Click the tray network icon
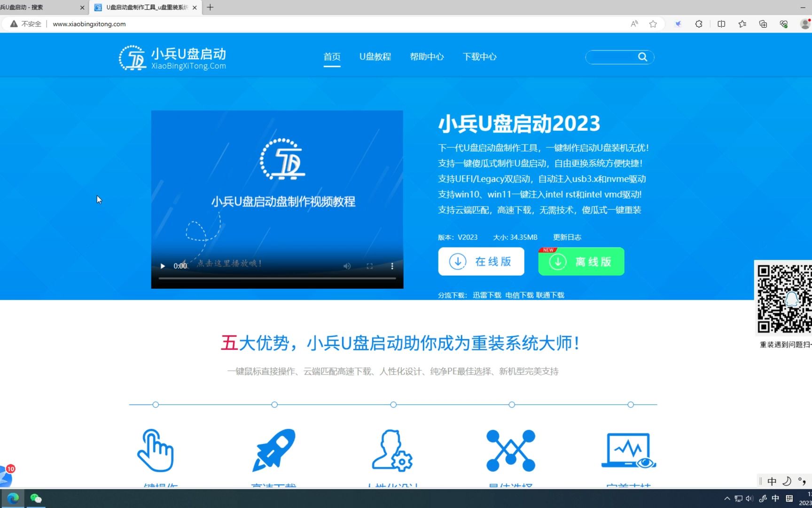Viewport: 812px width, 508px height. click(x=739, y=499)
